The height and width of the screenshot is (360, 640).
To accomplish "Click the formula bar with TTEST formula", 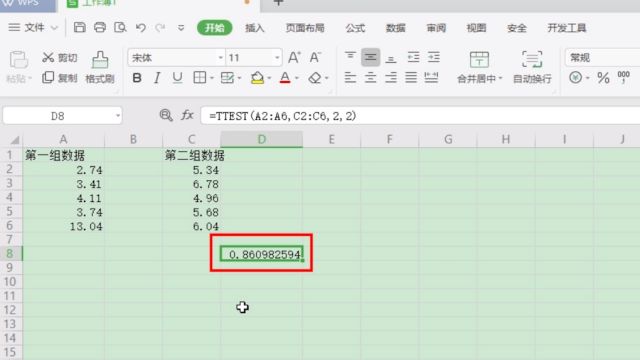I will [x=420, y=116].
